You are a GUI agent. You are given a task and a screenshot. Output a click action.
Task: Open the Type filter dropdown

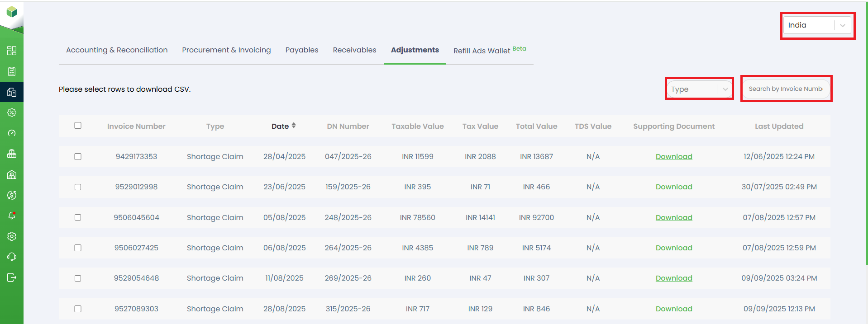(699, 89)
